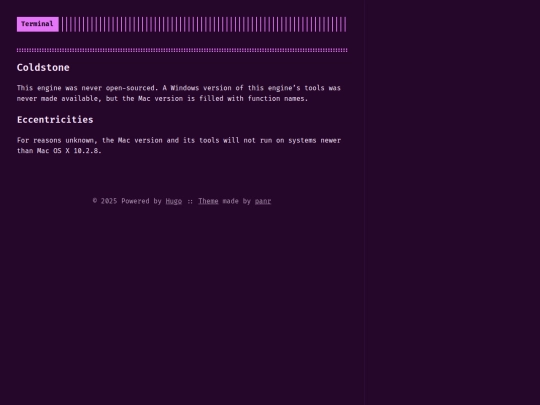Viewport: 540px width, 405px height.
Task: Click the Terminal logo button
Action: pyautogui.click(x=38, y=24)
